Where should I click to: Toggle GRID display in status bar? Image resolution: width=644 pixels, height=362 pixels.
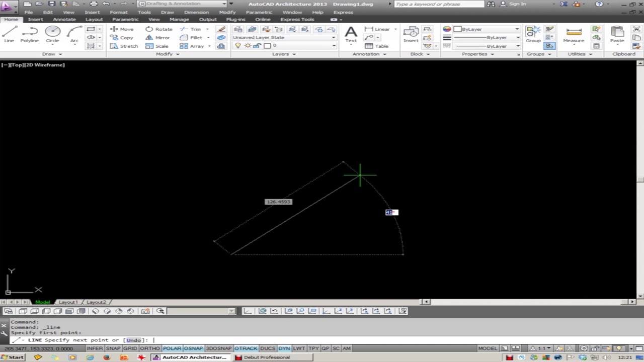(x=130, y=348)
